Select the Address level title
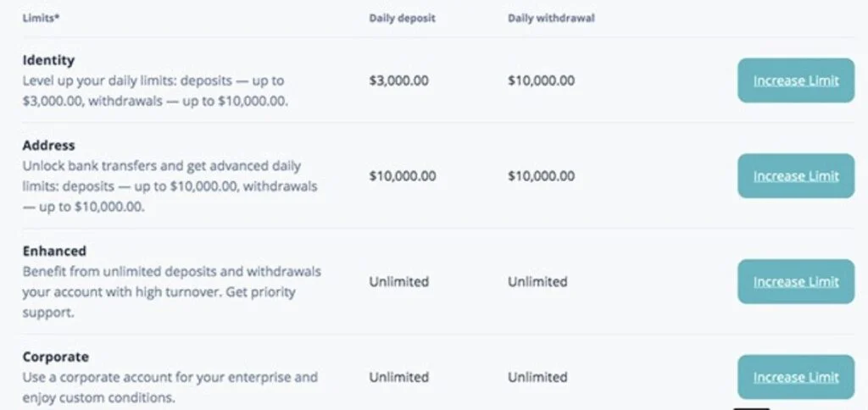Image resolution: width=868 pixels, height=410 pixels. tap(48, 145)
